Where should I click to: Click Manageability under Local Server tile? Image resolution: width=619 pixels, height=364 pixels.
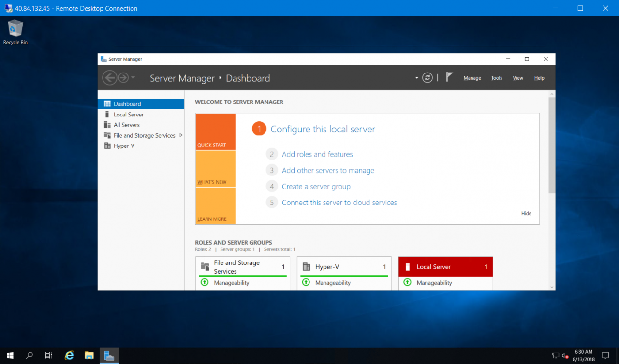pos(434,283)
